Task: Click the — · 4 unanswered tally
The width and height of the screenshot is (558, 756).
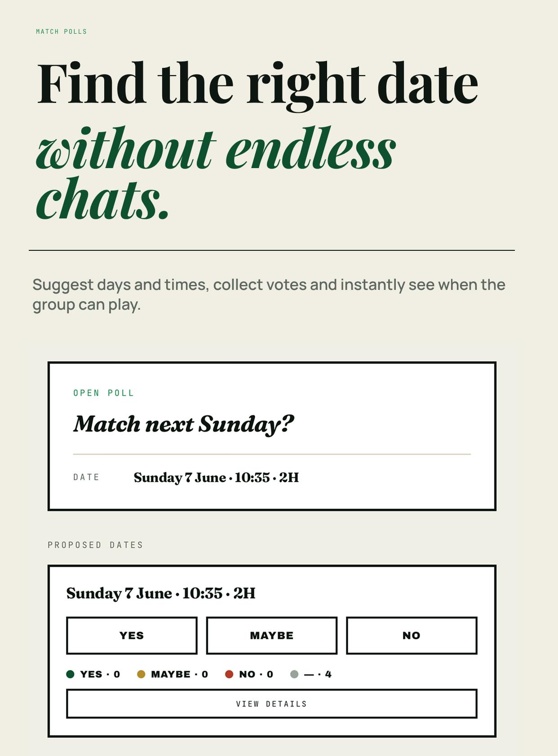Action: [318, 674]
